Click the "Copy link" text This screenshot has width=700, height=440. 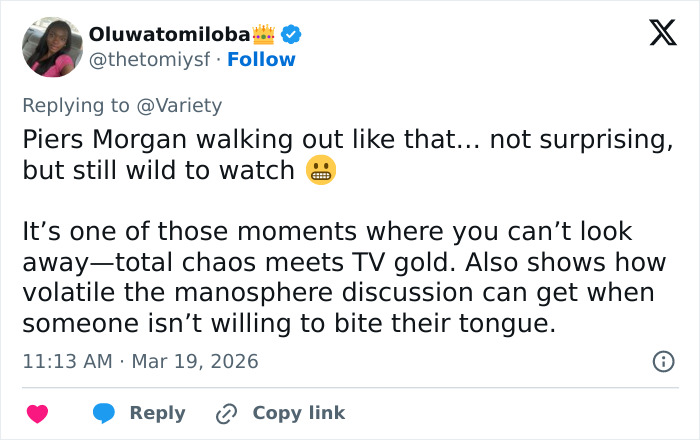[298, 413]
